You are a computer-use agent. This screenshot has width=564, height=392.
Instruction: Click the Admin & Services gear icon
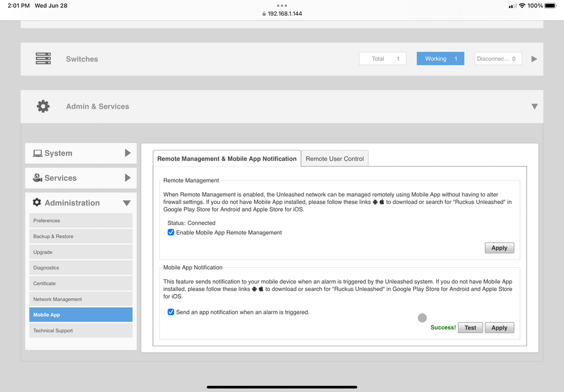point(43,106)
